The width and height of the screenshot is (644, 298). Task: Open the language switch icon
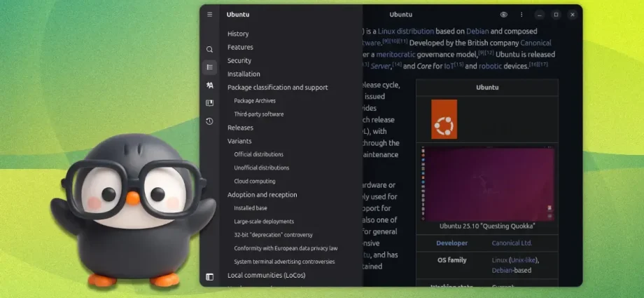click(209, 86)
